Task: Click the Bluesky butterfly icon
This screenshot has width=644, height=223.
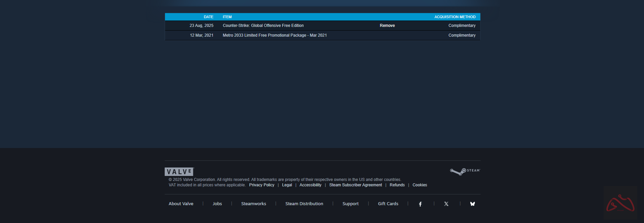Action: coord(473,204)
